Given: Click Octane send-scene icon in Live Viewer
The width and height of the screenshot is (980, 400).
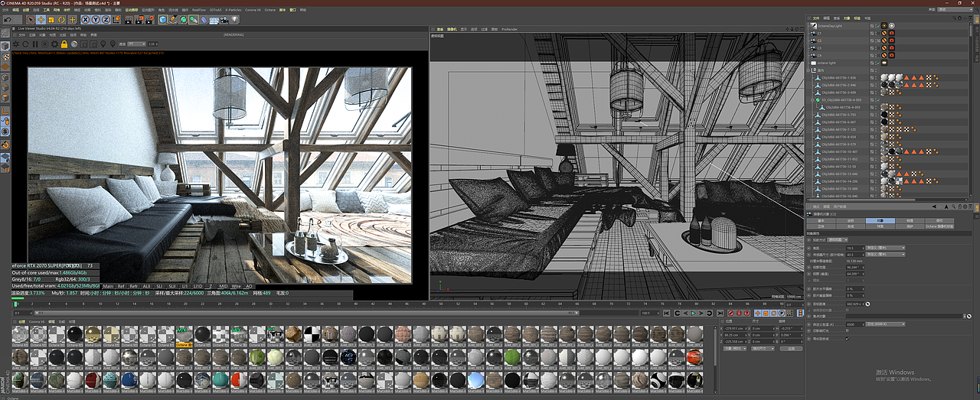Looking at the screenshot, I should (x=15, y=44).
